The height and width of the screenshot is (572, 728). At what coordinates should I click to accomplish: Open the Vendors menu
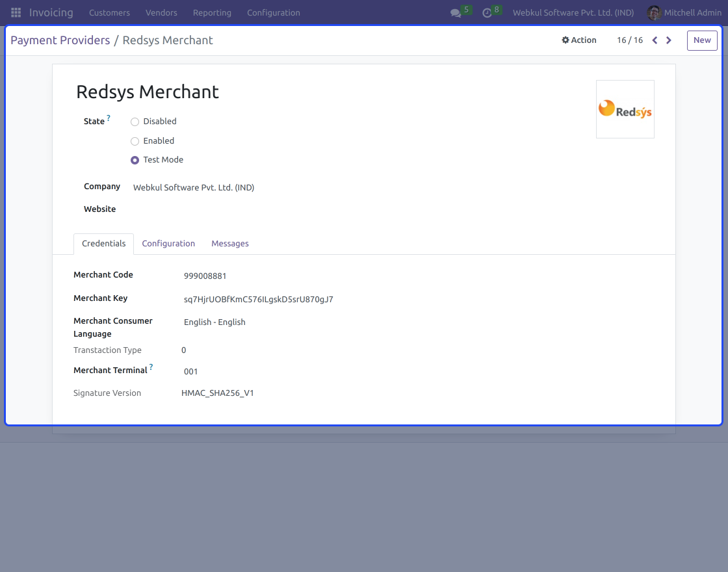point(161,12)
